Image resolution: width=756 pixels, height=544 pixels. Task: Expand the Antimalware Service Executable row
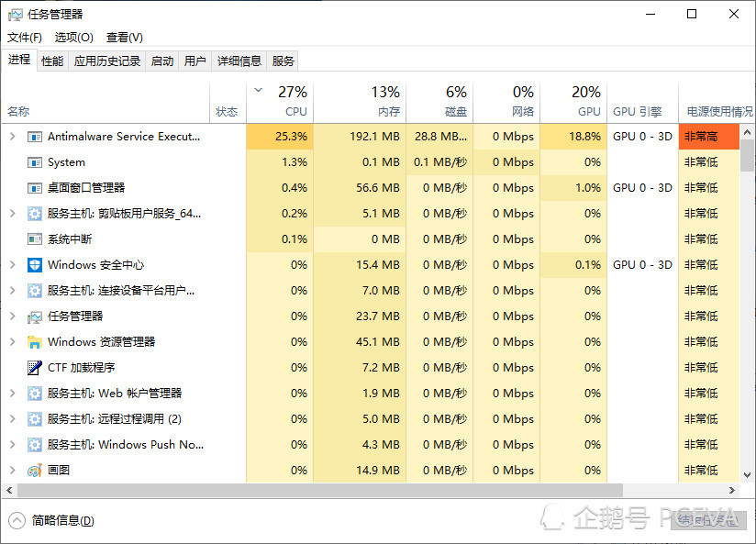tap(13, 137)
